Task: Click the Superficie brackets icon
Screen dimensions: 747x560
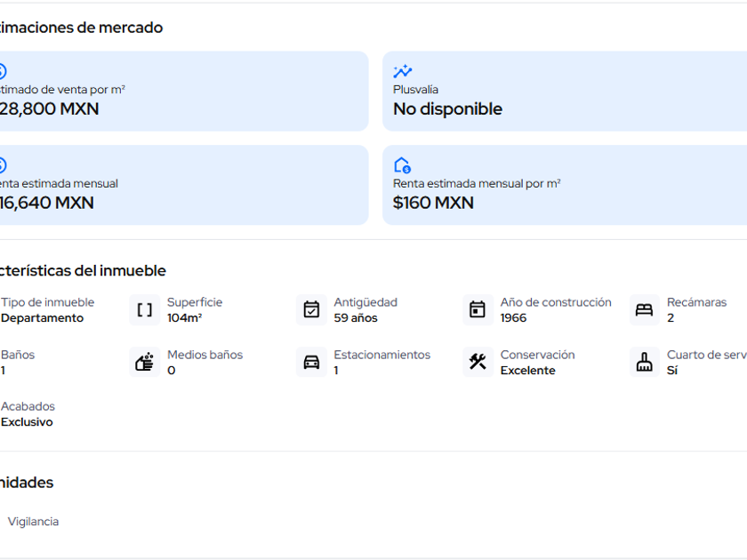Action: [145, 310]
